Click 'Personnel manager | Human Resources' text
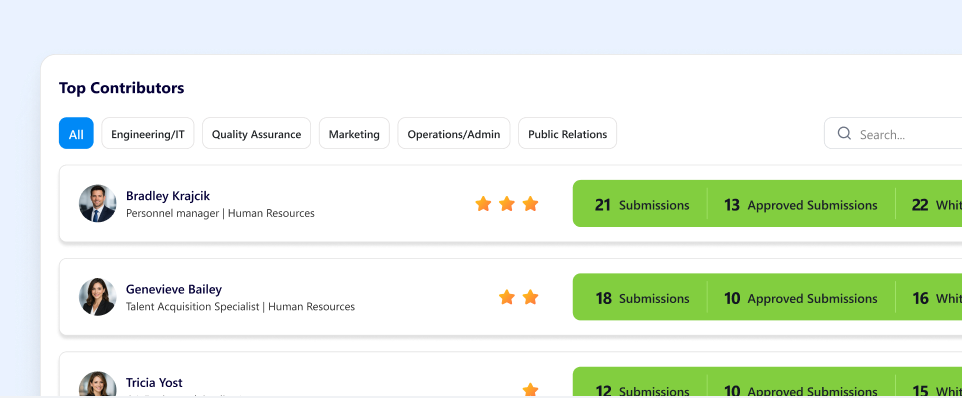Viewport: 962px width, 398px height. (x=220, y=213)
